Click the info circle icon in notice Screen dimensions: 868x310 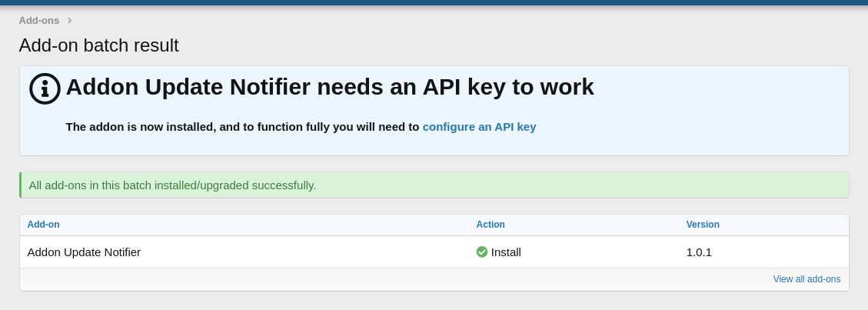(45, 88)
